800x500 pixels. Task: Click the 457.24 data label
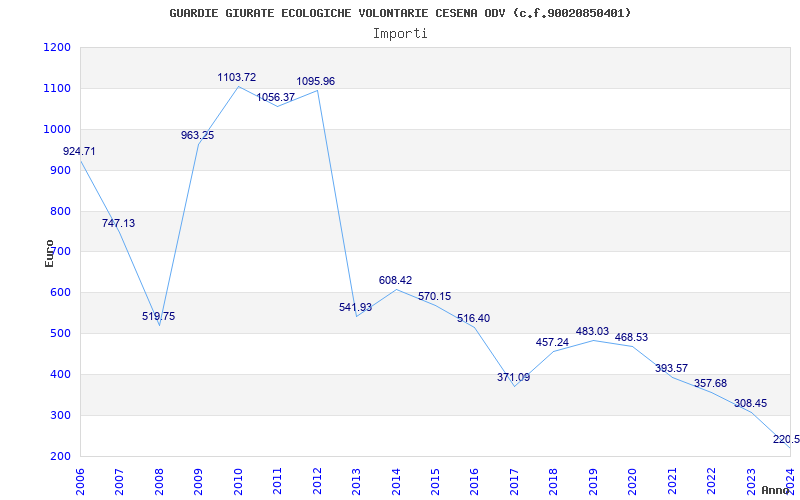tap(553, 342)
